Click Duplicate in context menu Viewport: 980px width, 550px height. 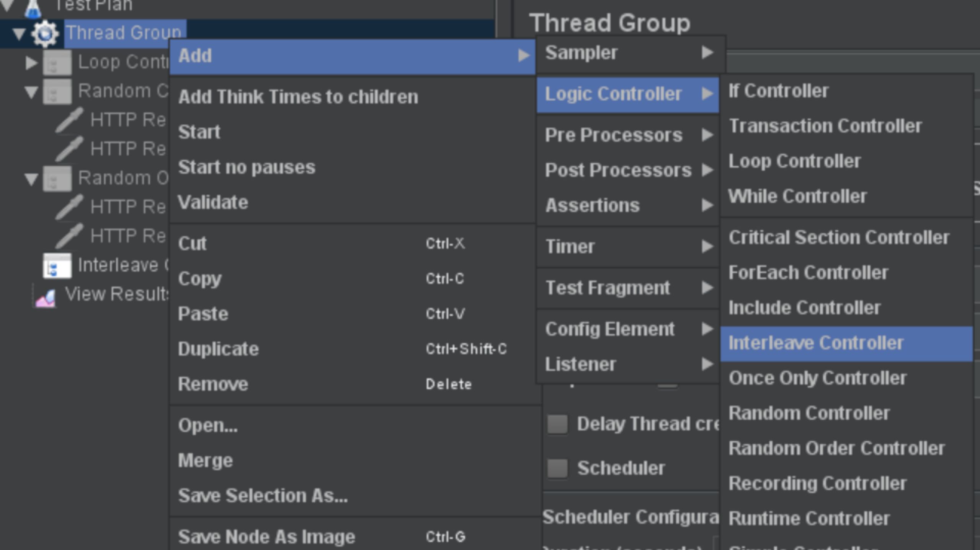click(219, 349)
